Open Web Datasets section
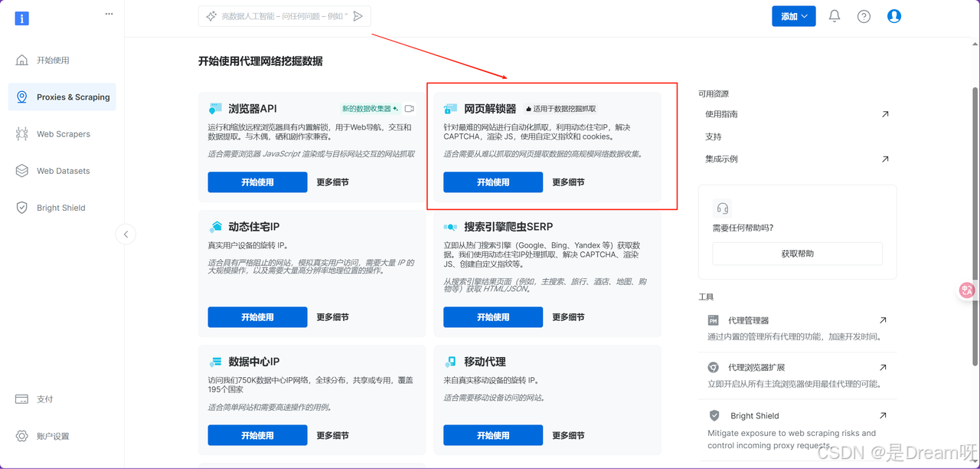The image size is (980, 469). tap(63, 171)
